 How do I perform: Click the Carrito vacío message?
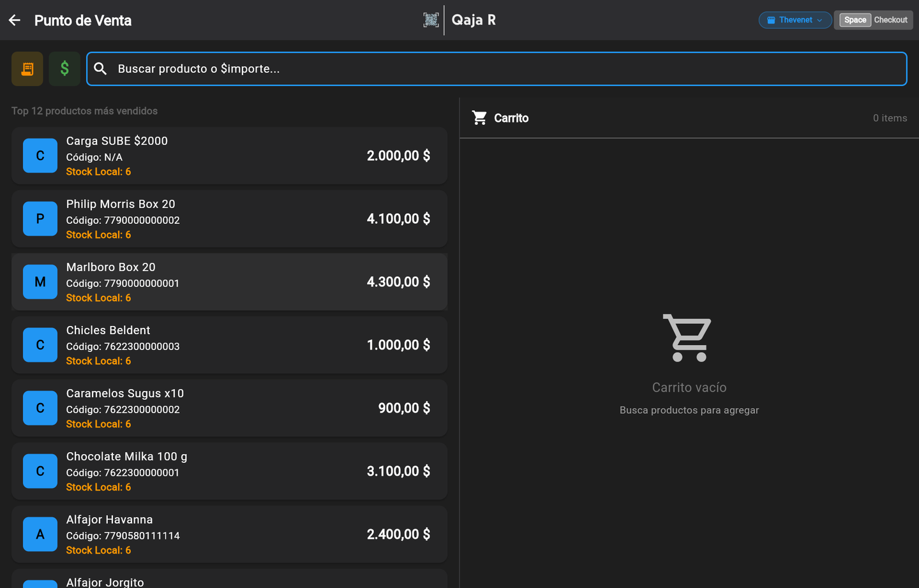(x=689, y=388)
